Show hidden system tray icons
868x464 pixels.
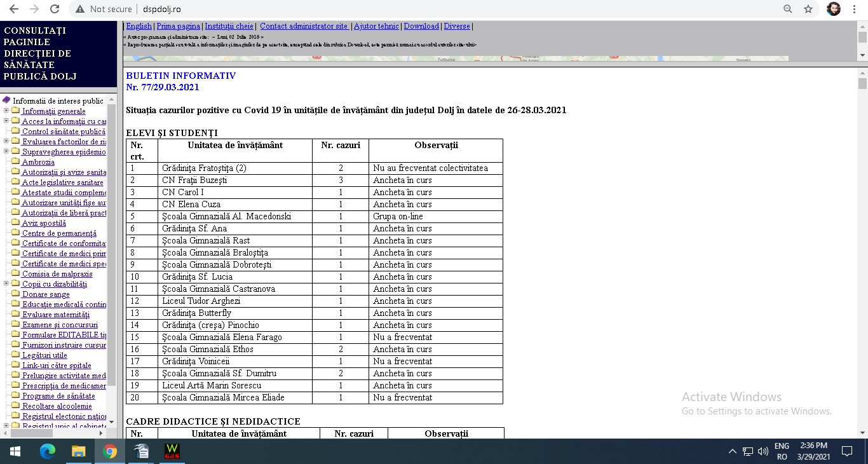click(x=733, y=451)
